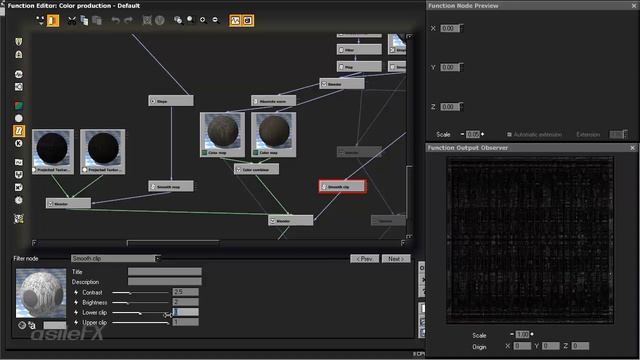Click the Cut scissors icon in the toolbar
The width and height of the screenshot is (640, 360).
click(72, 20)
